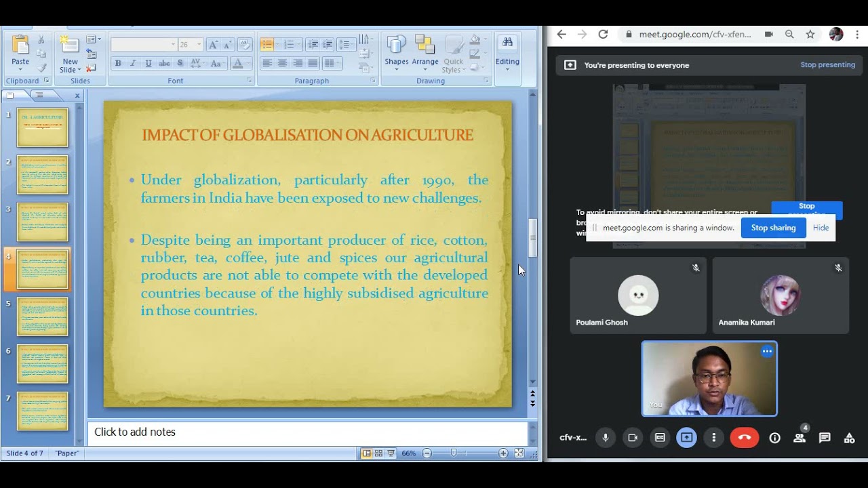Toggle microphone in Meet controls
Image resolution: width=868 pixels, height=488 pixels.
click(606, 438)
